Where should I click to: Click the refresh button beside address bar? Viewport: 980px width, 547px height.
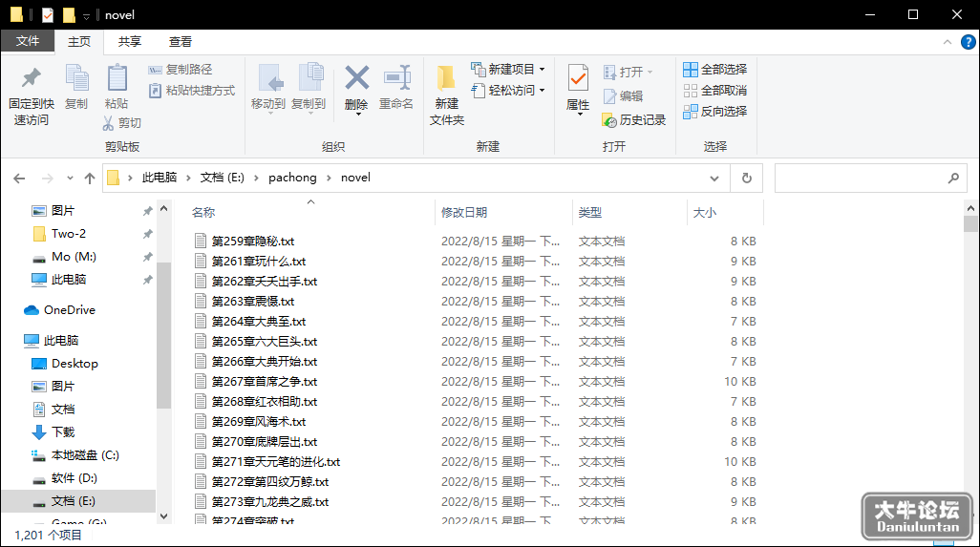click(746, 178)
